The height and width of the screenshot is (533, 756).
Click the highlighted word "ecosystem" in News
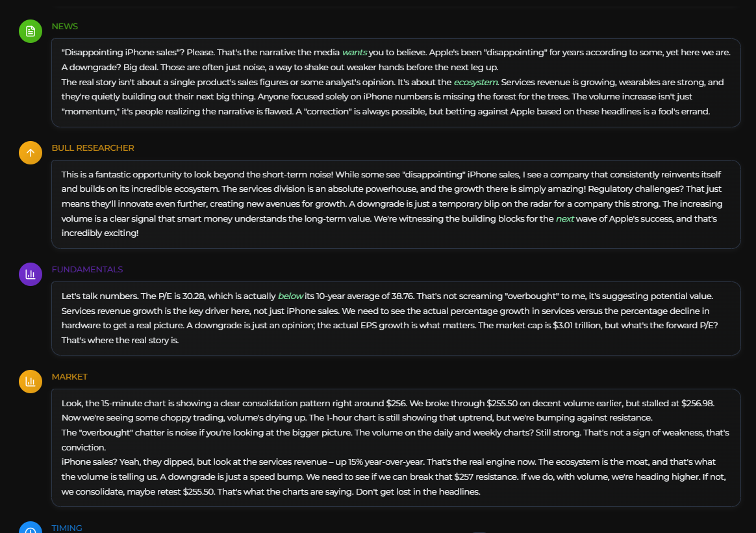(x=475, y=83)
